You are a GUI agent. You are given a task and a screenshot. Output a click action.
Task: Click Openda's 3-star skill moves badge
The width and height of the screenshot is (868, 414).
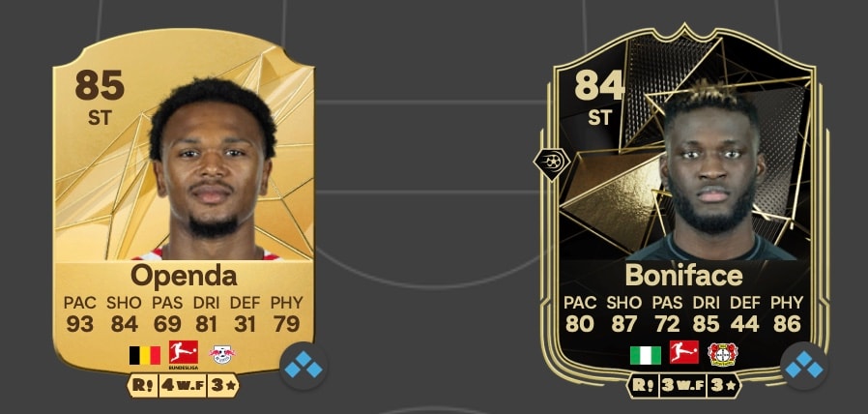point(222,385)
